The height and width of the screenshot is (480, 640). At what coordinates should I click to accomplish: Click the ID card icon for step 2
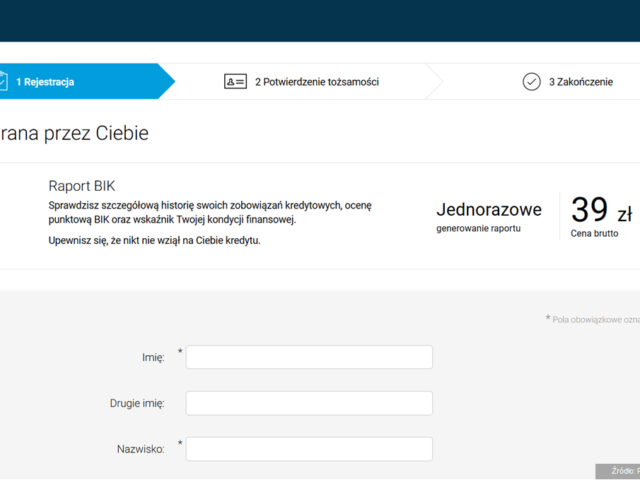[235, 82]
